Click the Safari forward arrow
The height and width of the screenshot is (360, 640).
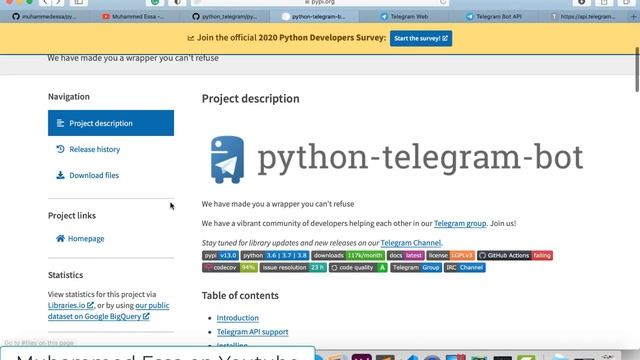[58, 2]
